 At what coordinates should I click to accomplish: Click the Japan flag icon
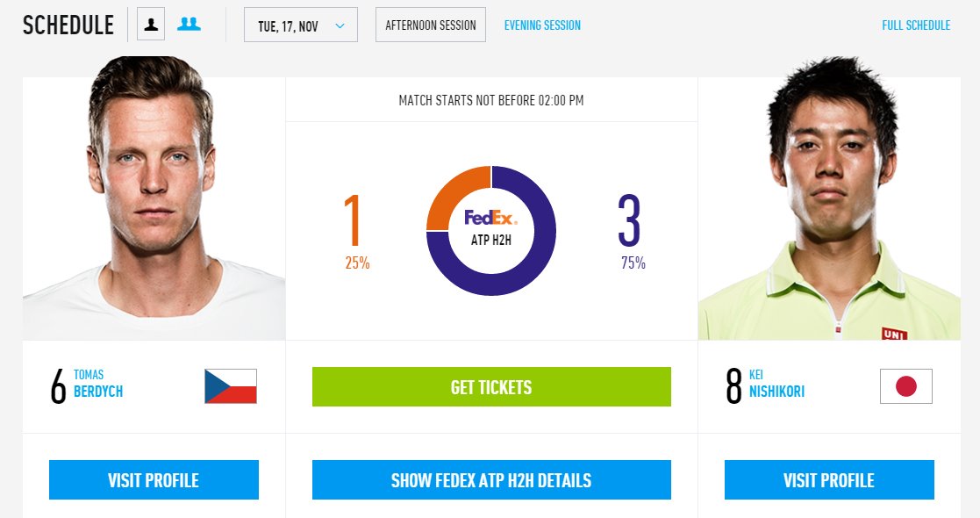pos(906,386)
